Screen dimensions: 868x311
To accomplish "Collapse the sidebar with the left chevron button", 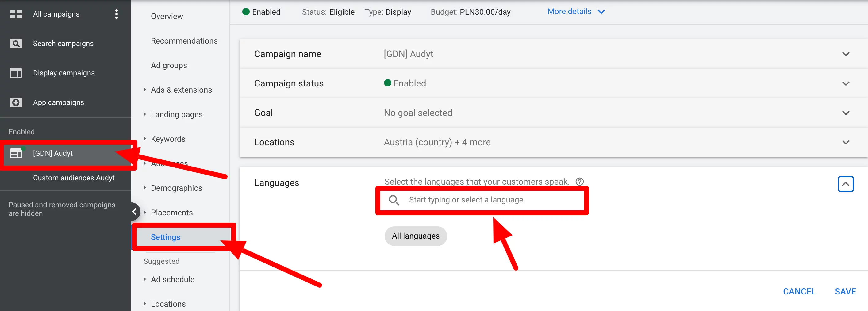I will [x=134, y=212].
